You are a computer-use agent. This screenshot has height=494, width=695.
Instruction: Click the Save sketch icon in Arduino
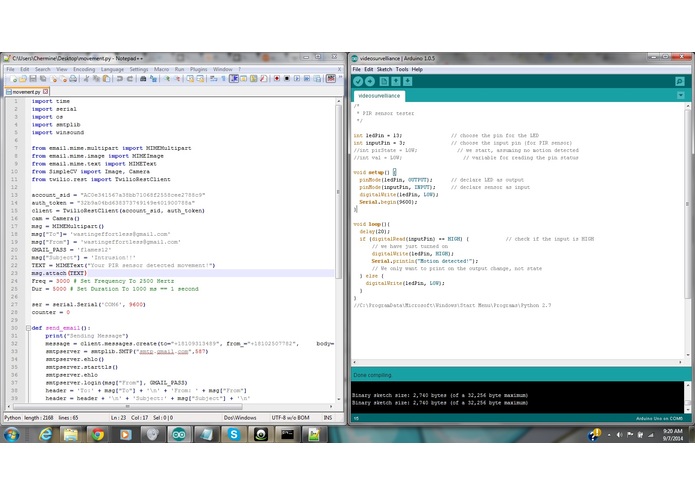pos(408,82)
